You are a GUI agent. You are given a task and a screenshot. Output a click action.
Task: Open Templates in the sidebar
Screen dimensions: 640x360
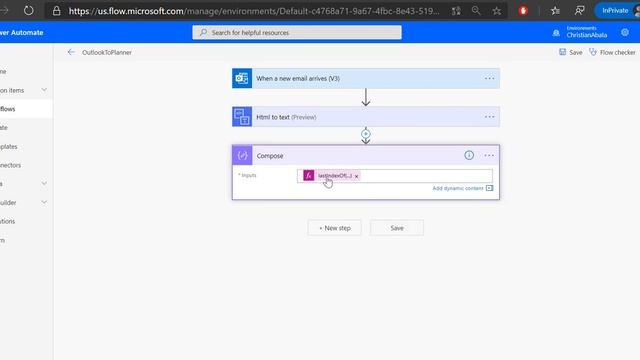[9, 147]
